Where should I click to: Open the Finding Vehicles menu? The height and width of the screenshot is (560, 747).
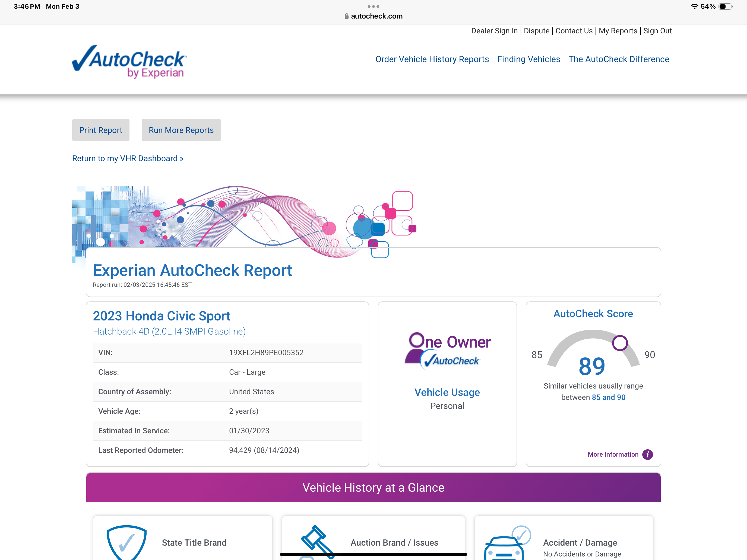click(x=528, y=59)
